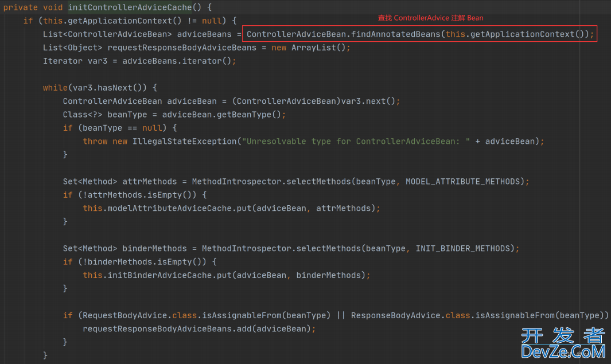Viewport: 611px width, 364px height.
Task: Click the method name initControllerAdviceCache
Action: pos(130,7)
